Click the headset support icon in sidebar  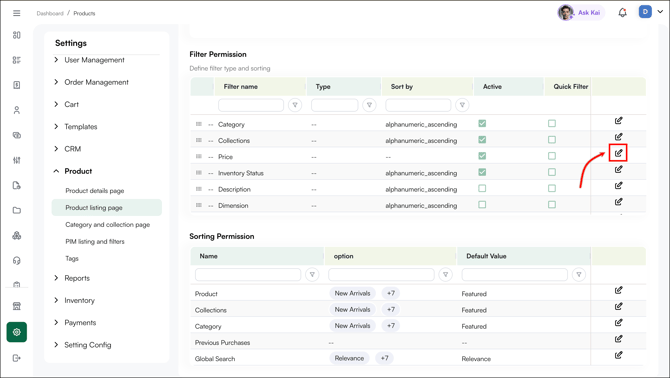(17, 261)
